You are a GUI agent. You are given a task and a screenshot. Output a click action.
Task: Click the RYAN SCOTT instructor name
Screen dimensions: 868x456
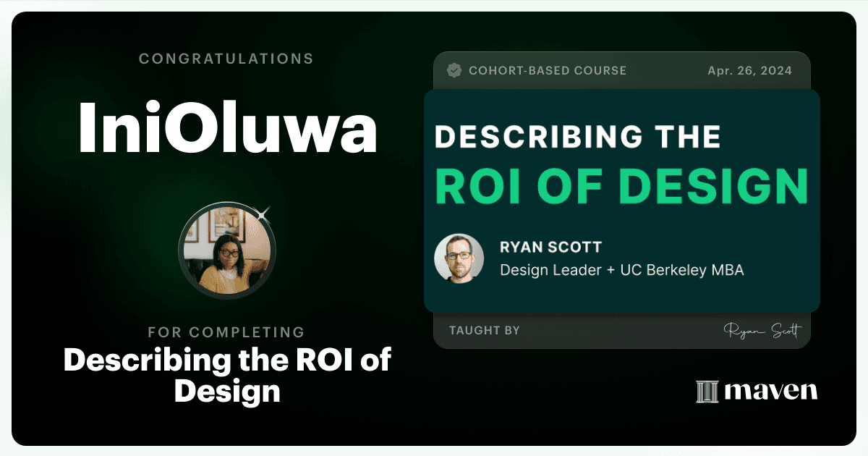(550, 247)
